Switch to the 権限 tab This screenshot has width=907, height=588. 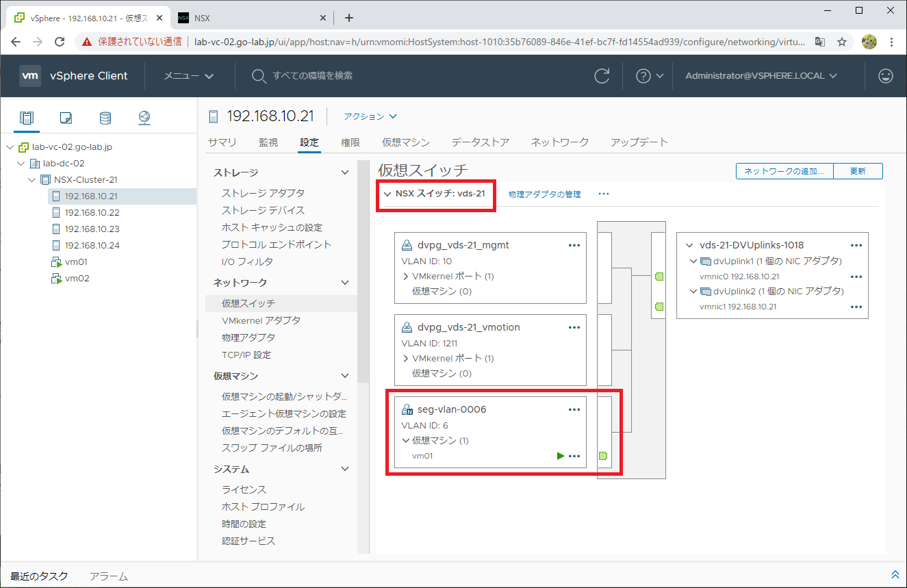point(350,142)
